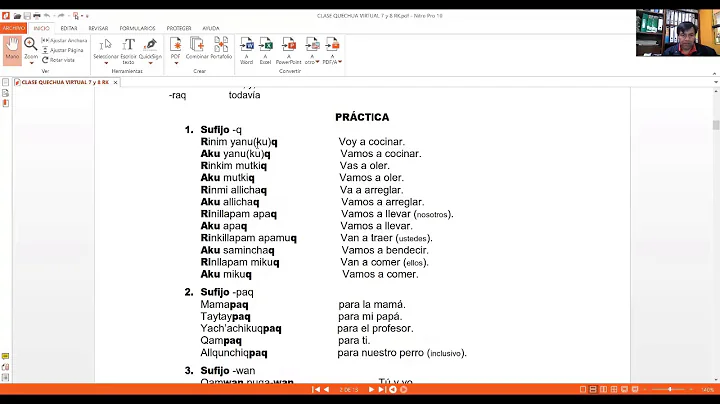720x404 pixels.
Task: Click the create PDF icon
Action: (x=175, y=45)
